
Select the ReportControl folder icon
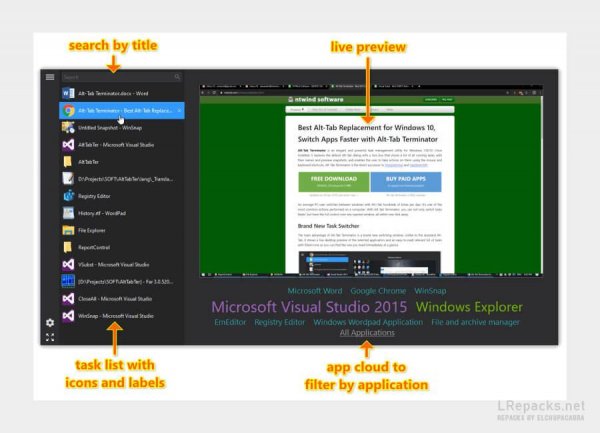[68, 247]
